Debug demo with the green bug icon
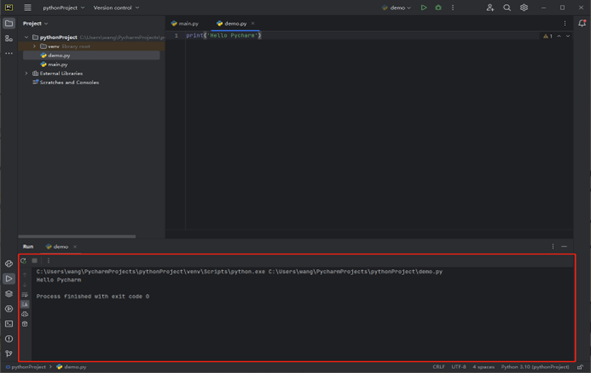This screenshot has height=373, width=591. point(438,8)
